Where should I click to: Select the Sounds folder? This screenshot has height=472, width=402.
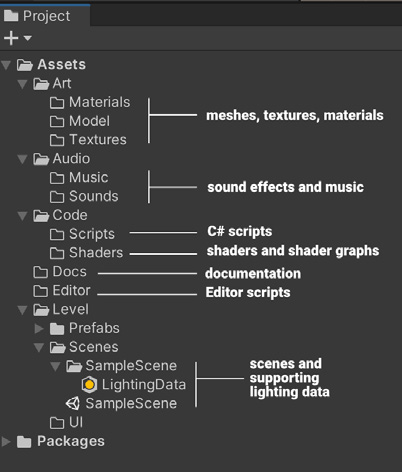84,196
